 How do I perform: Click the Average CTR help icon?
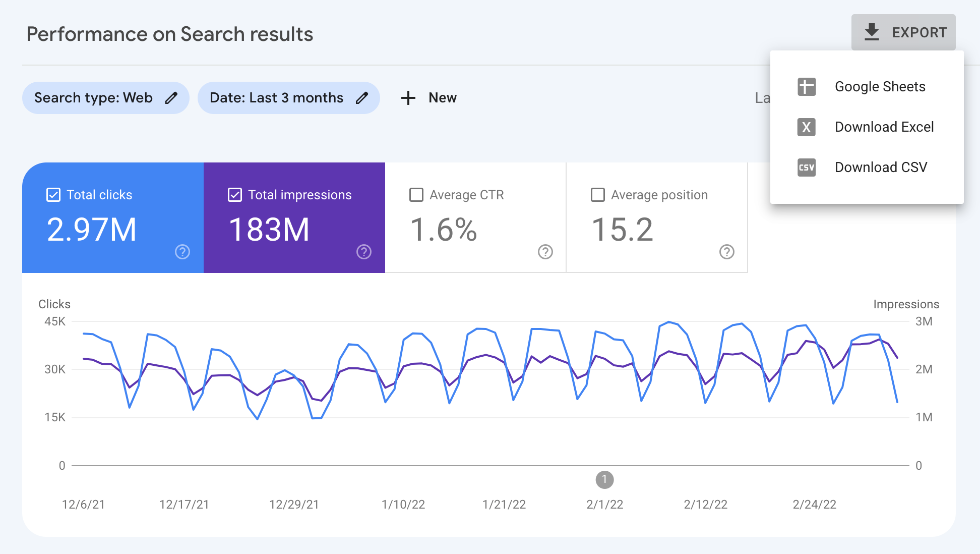click(x=544, y=253)
